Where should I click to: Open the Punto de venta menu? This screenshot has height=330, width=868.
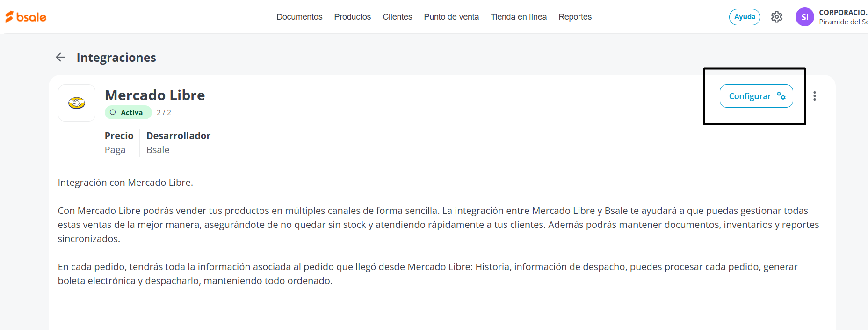(x=451, y=17)
